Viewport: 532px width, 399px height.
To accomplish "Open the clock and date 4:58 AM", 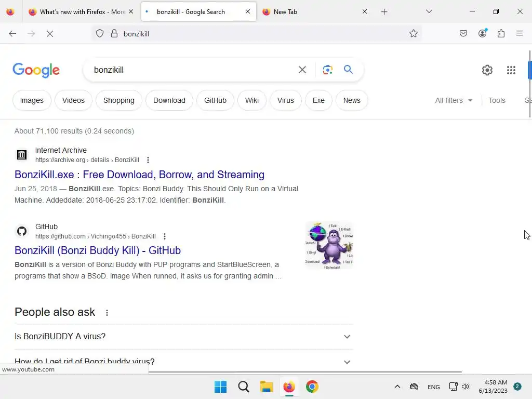I will click(x=493, y=387).
